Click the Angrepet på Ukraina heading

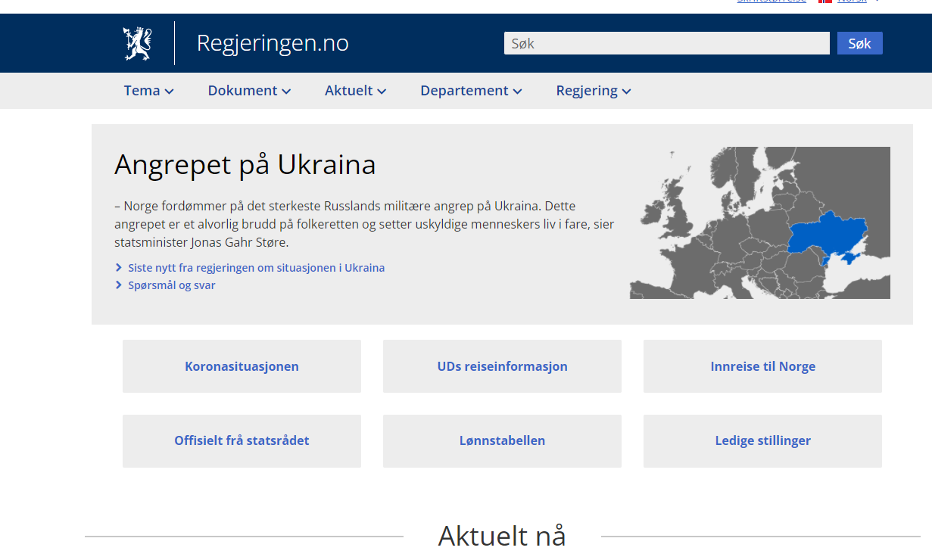click(245, 165)
